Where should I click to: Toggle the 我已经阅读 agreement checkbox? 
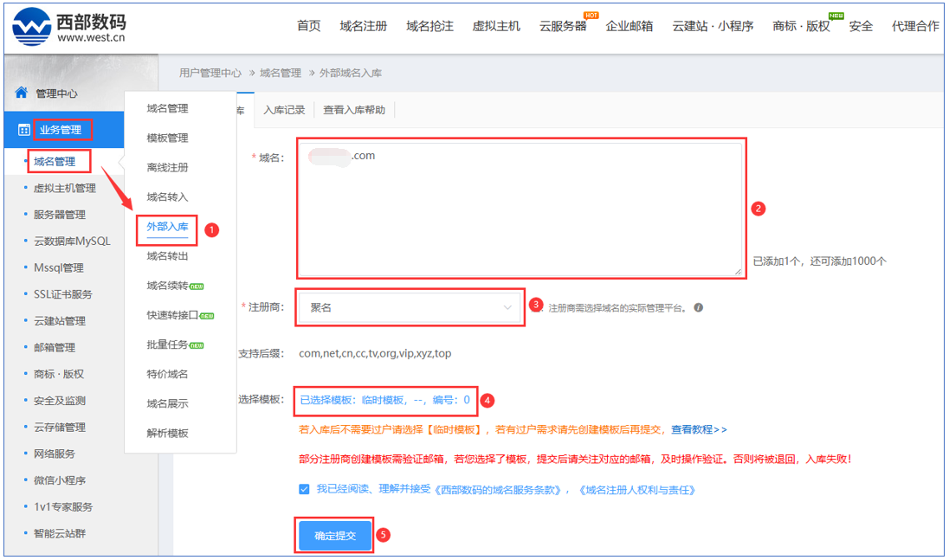[304, 489]
